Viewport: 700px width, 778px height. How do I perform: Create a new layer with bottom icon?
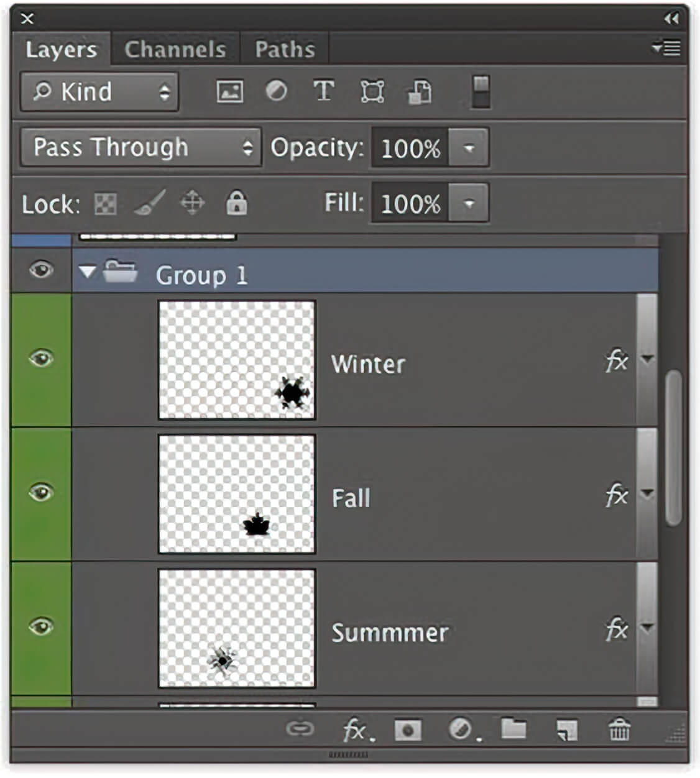(566, 730)
